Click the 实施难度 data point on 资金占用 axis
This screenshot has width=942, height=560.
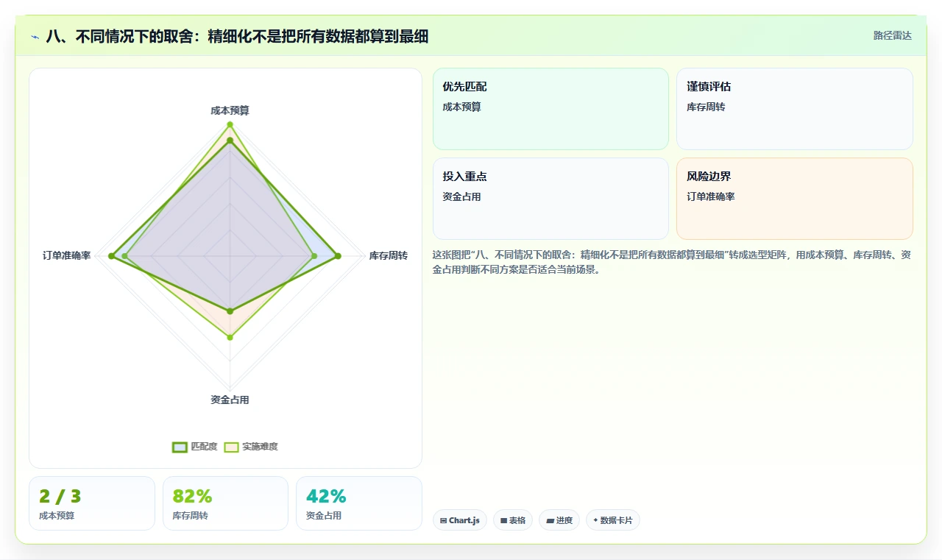click(x=230, y=338)
